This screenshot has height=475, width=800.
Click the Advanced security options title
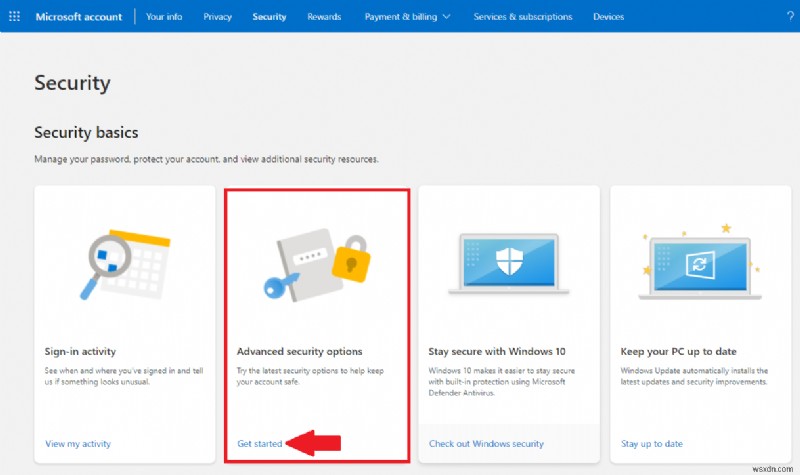point(299,351)
